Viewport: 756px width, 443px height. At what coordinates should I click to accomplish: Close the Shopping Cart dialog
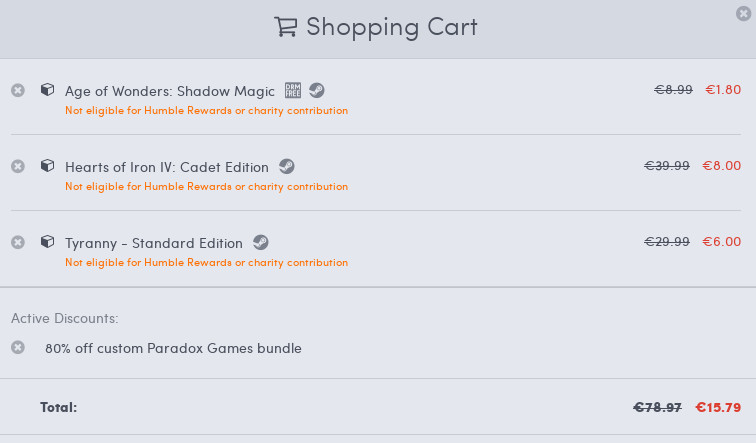tap(742, 12)
